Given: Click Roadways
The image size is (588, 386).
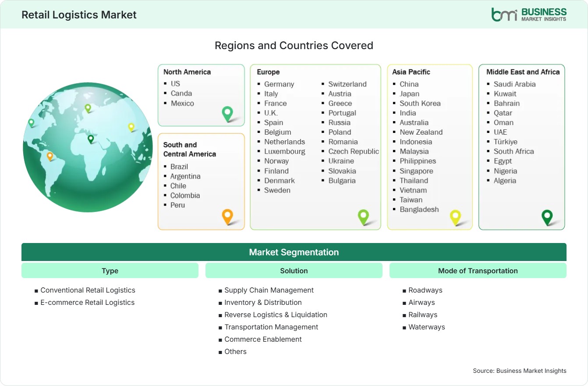Looking at the screenshot, I should pos(425,290).
